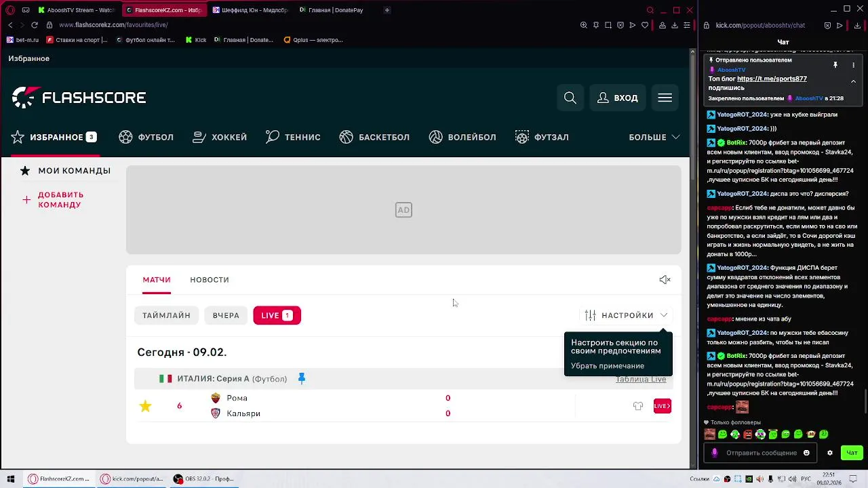Focus the Отправить сообщение chat input
This screenshot has height=488, width=868.
point(761,453)
